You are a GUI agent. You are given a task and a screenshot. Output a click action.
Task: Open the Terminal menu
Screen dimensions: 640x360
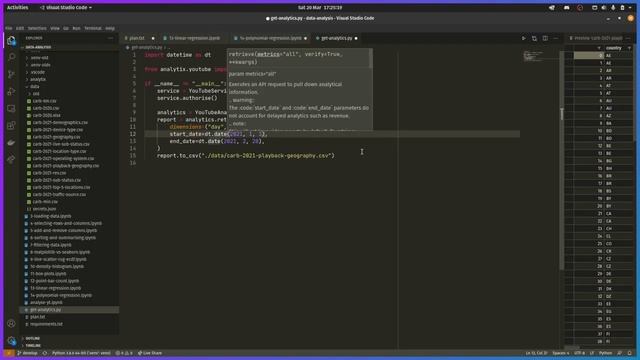[x=93, y=28]
